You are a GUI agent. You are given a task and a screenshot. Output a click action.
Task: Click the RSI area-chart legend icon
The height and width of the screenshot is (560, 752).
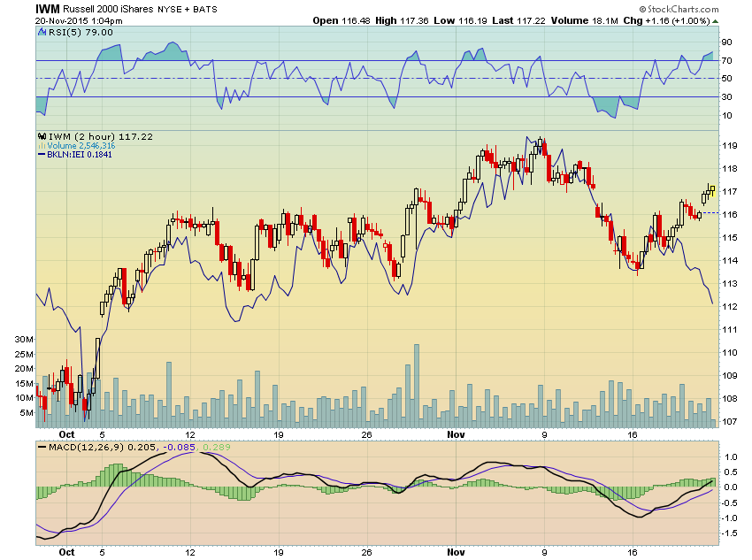point(41,32)
